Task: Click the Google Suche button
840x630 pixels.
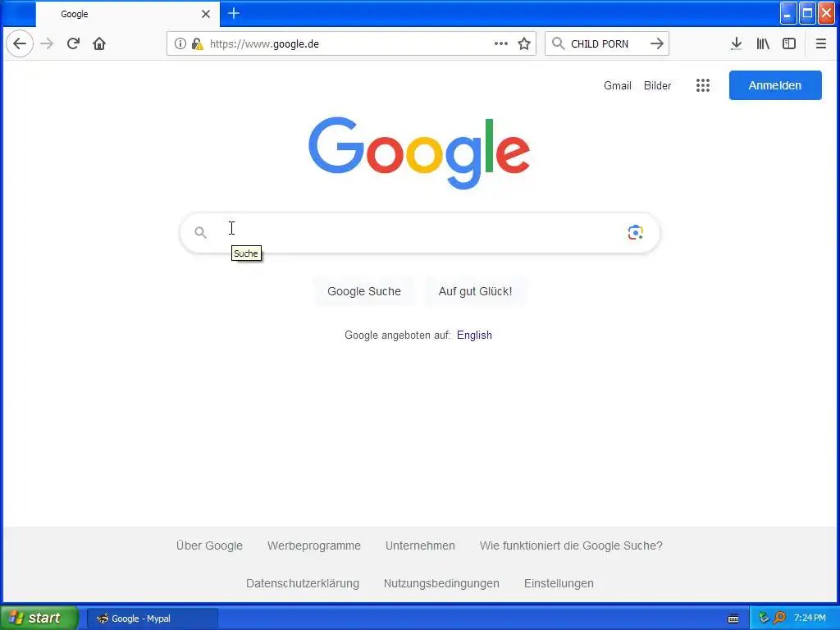Action: click(364, 291)
